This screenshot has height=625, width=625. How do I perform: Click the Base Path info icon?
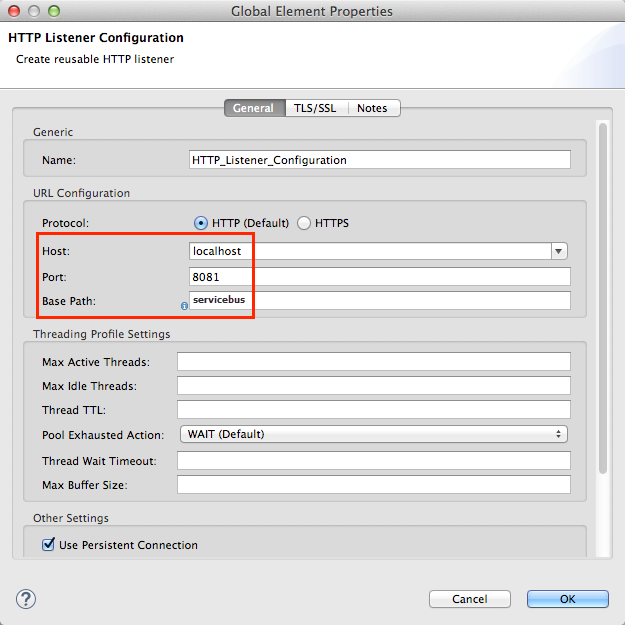184,306
